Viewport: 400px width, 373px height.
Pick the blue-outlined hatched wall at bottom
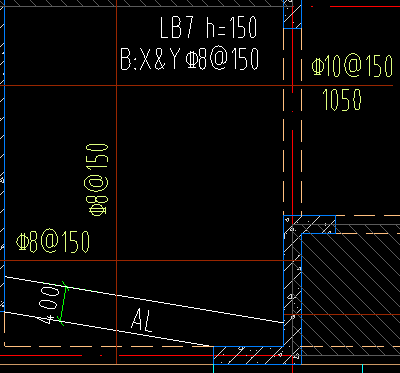pos(257,355)
